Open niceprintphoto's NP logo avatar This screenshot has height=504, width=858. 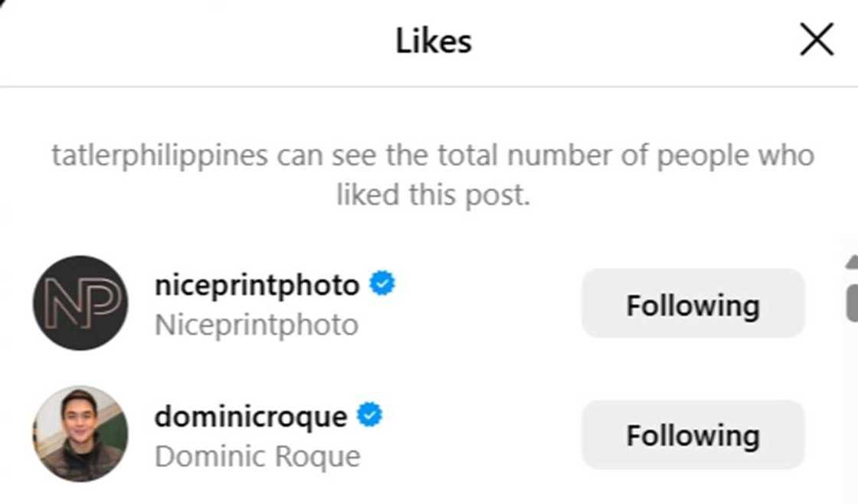point(80,303)
